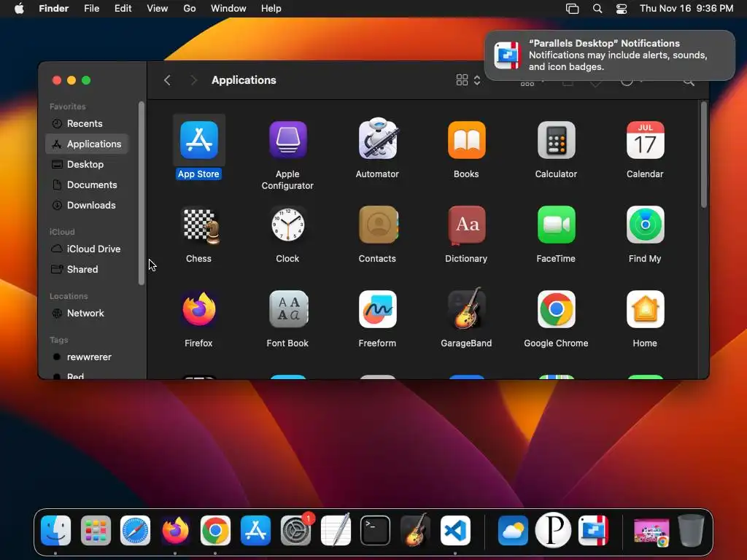Open Documents in the Finder sidebar
Viewport: 747px width, 560px height.
click(x=88, y=184)
